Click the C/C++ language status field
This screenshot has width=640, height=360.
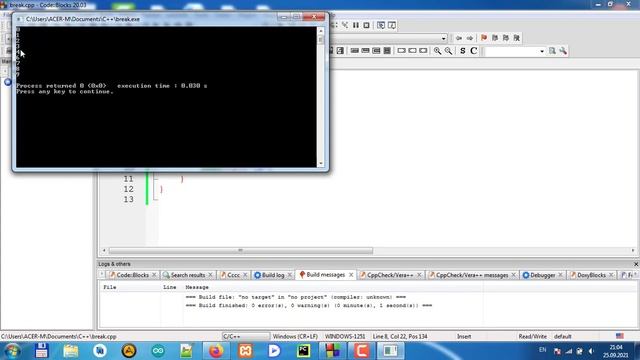pos(246,337)
